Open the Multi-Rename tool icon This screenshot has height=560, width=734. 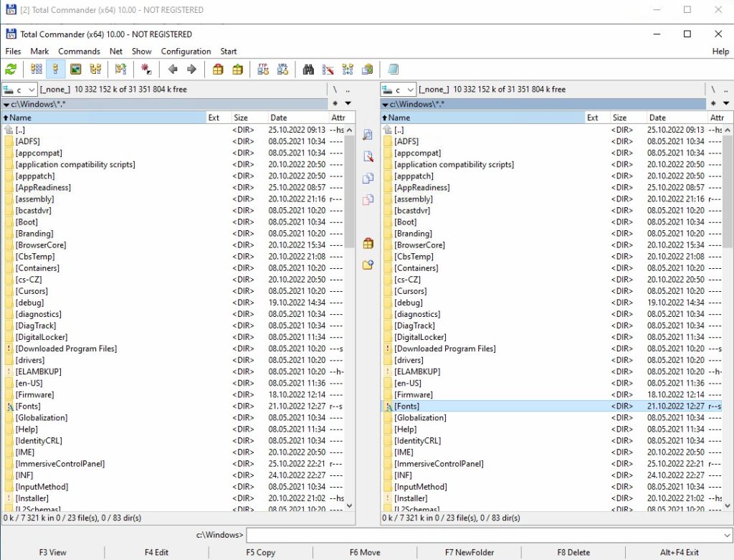click(x=328, y=70)
